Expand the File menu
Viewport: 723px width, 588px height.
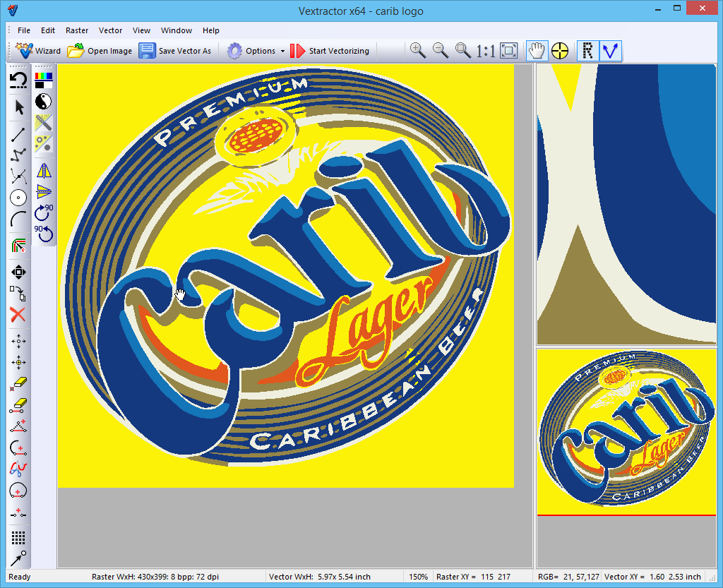click(24, 30)
